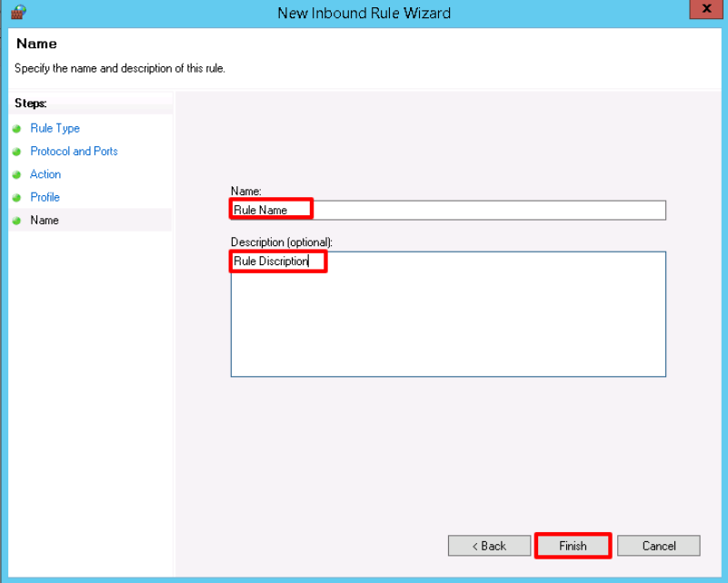The image size is (728, 583).
Task: Cancel the inbound rule wizard
Action: click(658, 546)
